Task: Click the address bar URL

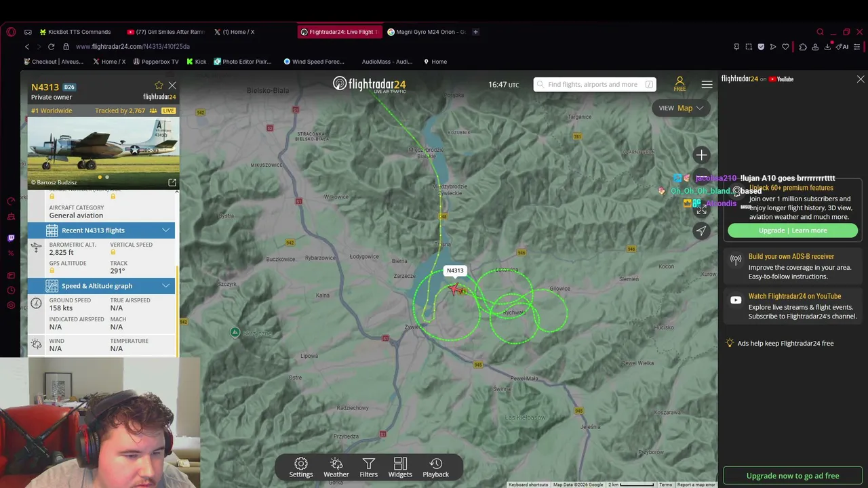Action: tap(133, 47)
